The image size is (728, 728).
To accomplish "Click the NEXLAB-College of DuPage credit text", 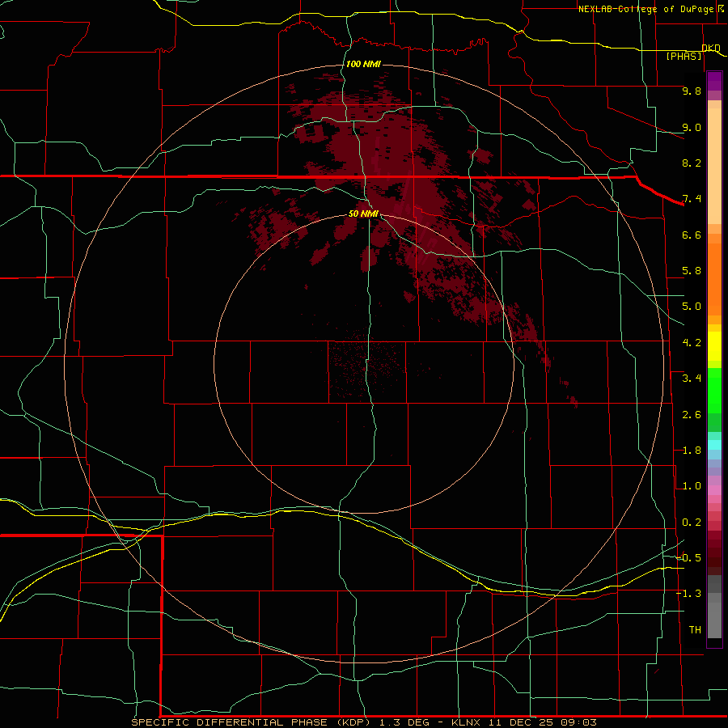I will 645,9.
